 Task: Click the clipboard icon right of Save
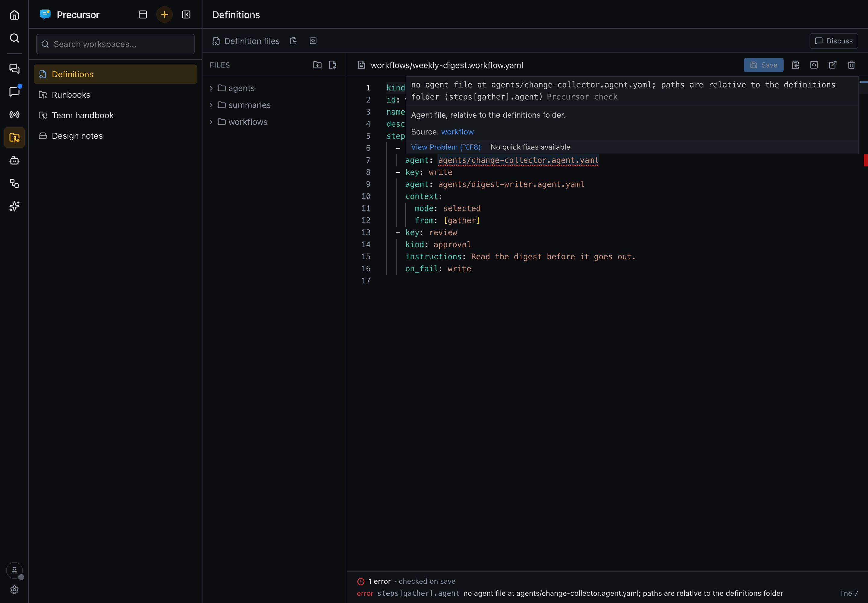tap(795, 65)
